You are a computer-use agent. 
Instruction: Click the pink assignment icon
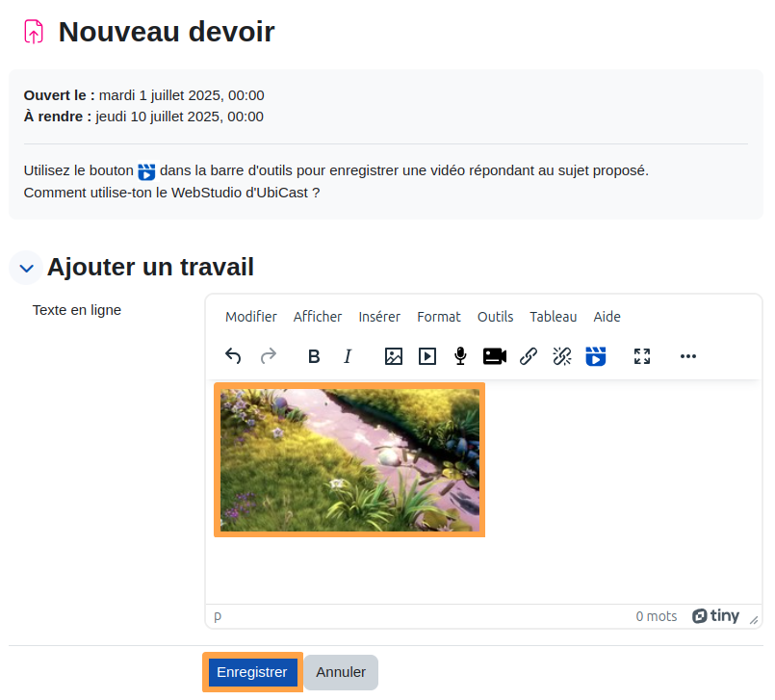click(x=34, y=32)
